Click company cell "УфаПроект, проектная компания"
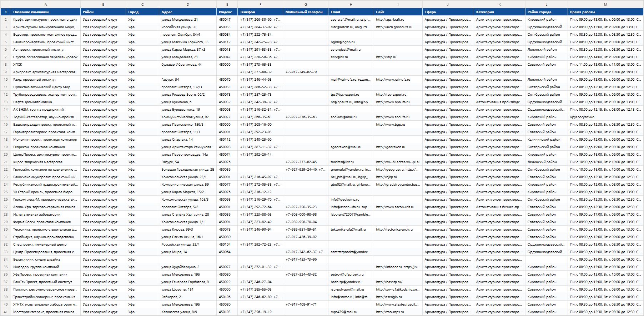644x322 pixels. 46,274
